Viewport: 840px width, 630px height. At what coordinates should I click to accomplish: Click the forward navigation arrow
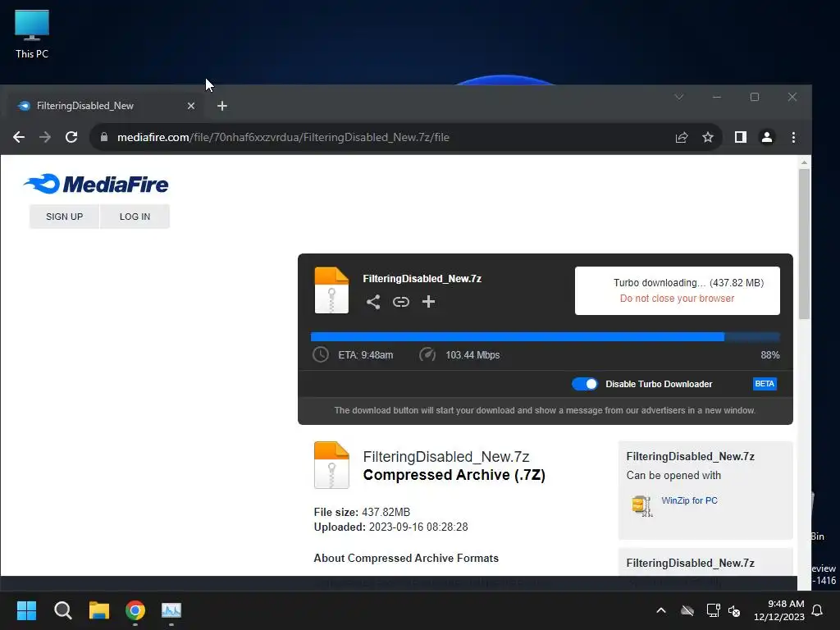click(x=45, y=137)
